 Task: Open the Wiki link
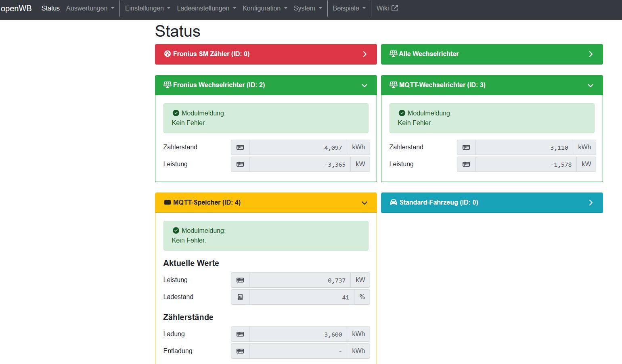[383, 8]
